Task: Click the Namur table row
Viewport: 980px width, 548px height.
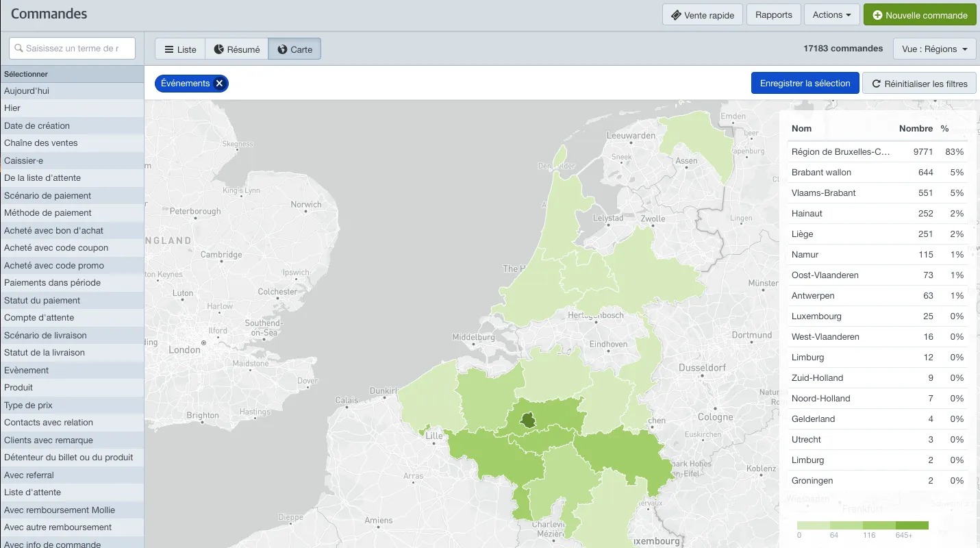Action: tap(877, 255)
